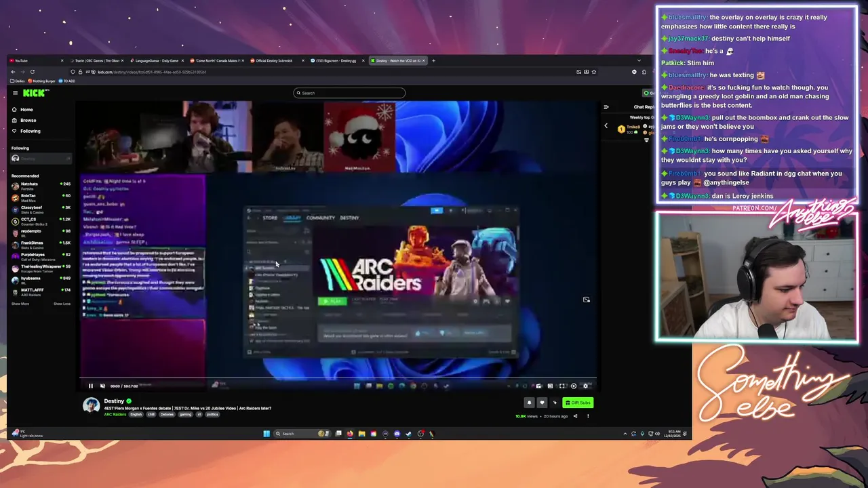Open Following in the Kick sidebar

pos(30,131)
